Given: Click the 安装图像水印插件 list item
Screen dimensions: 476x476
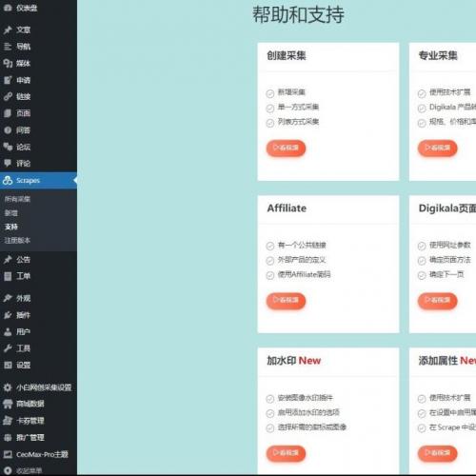Looking at the screenshot, I should click(x=306, y=398).
